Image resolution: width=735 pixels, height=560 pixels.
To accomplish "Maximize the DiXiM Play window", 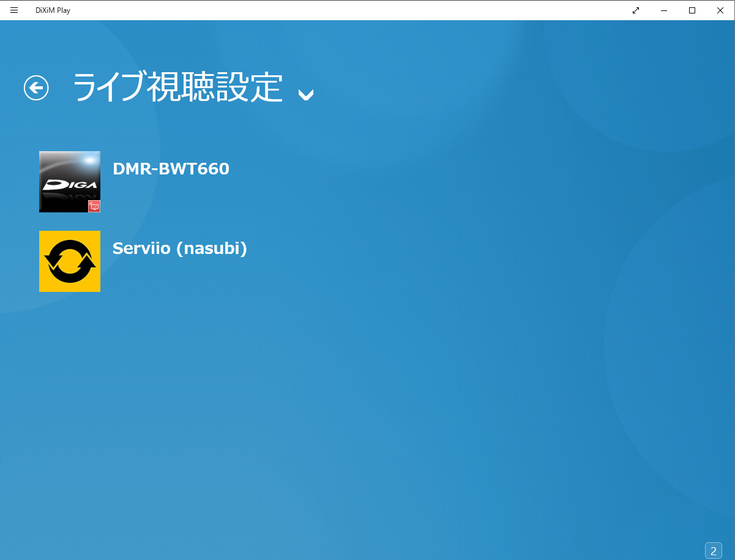I will click(692, 10).
